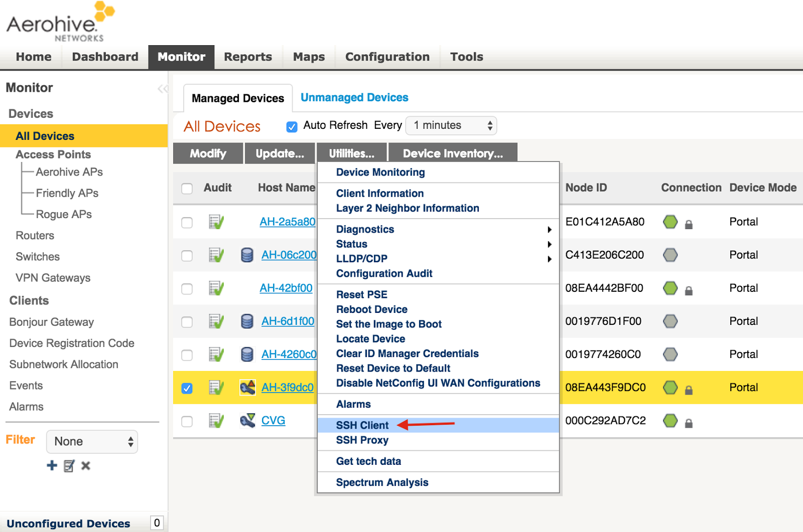Image resolution: width=803 pixels, height=532 pixels.
Task: Click the green connection status for 08EA4442BF00
Action: (670, 288)
